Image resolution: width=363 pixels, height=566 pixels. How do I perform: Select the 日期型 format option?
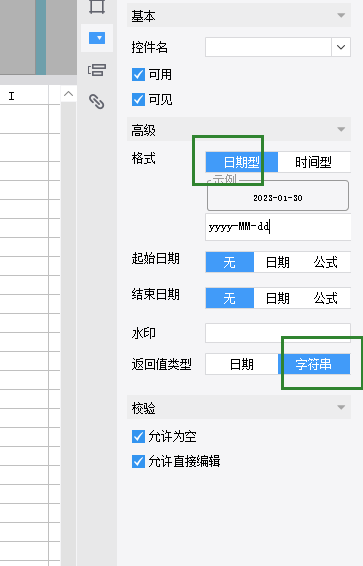[242, 162]
